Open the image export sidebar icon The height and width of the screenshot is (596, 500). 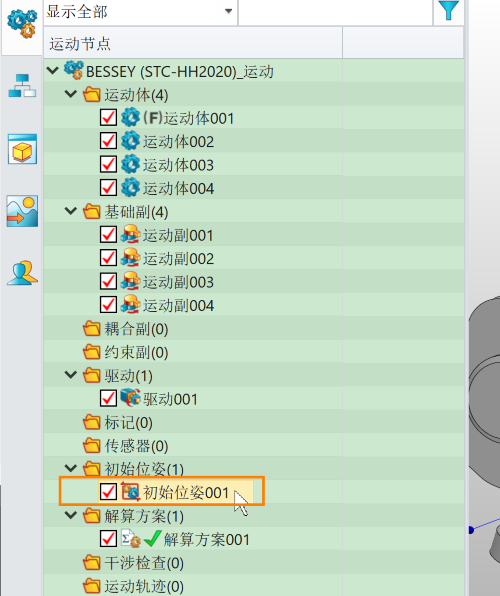pyautogui.click(x=22, y=211)
